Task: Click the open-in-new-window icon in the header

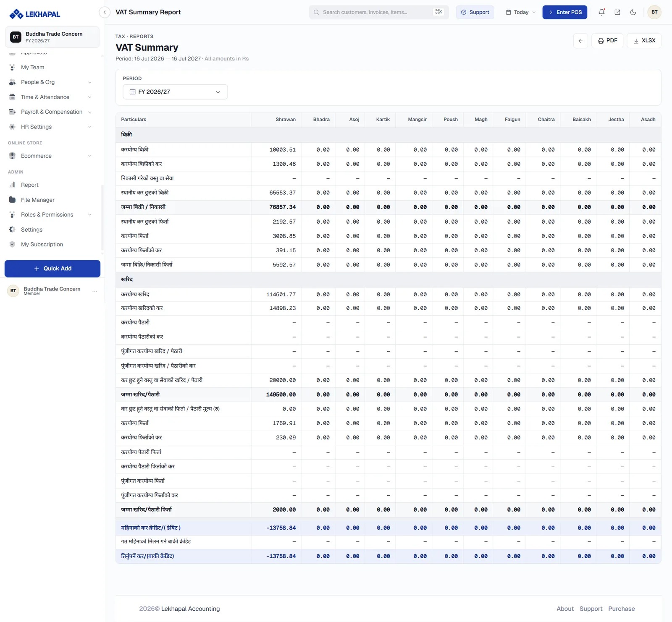Action: pos(617,12)
